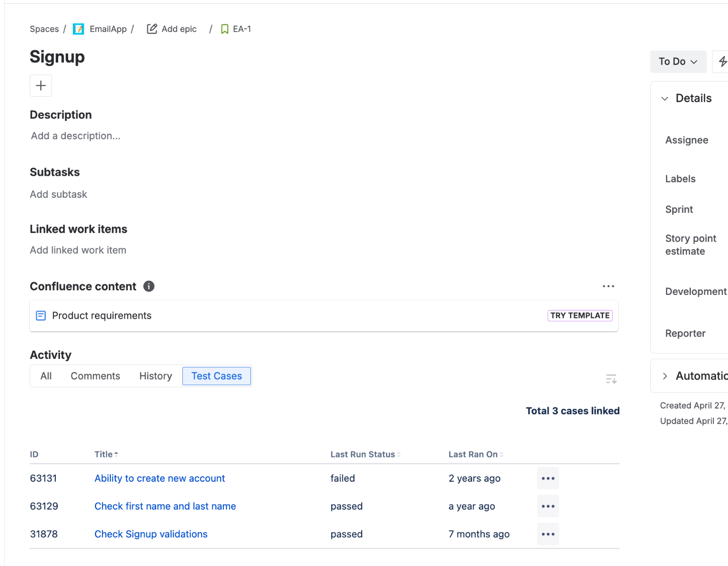The width and height of the screenshot is (728, 566).
Task: Click the Add epic pencil icon
Action: coord(152,29)
